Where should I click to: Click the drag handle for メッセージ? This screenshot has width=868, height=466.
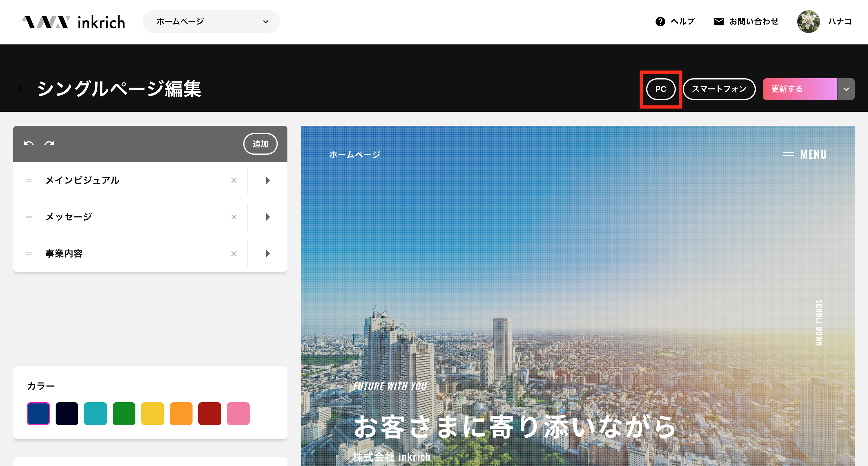pos(29,217)
